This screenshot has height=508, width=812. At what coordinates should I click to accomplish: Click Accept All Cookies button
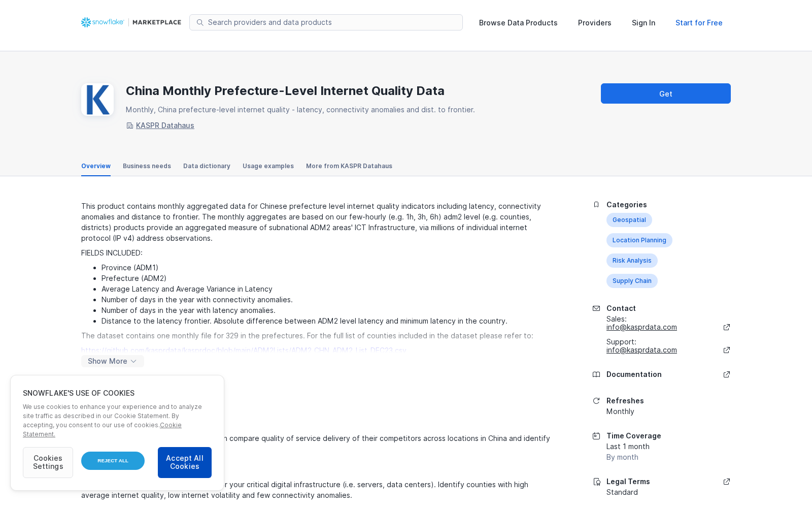coord(185,462)
